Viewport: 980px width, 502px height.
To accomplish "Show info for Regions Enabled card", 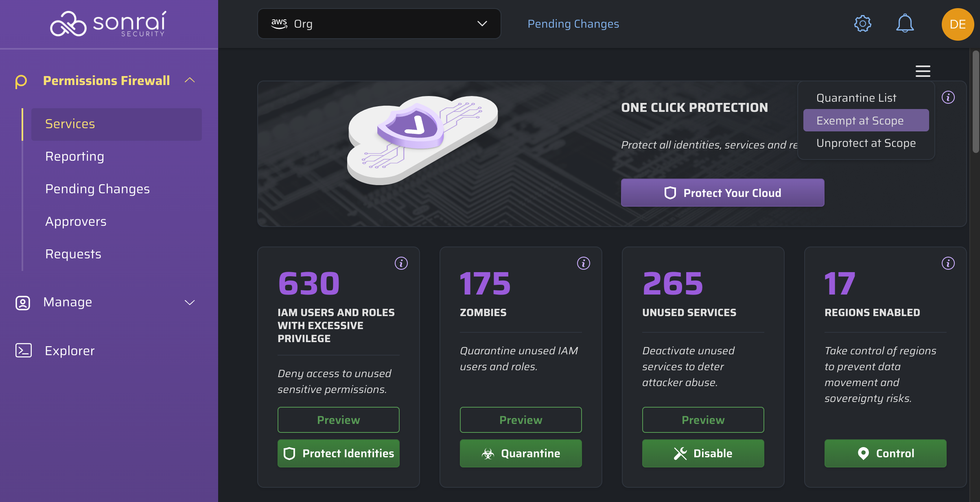I will [x=948, y=263].
